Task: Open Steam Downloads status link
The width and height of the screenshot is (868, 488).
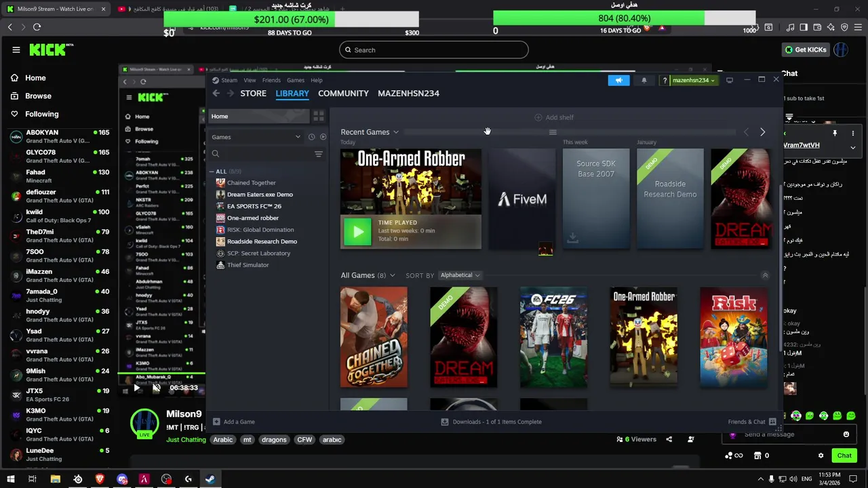Action: (492, 422)
